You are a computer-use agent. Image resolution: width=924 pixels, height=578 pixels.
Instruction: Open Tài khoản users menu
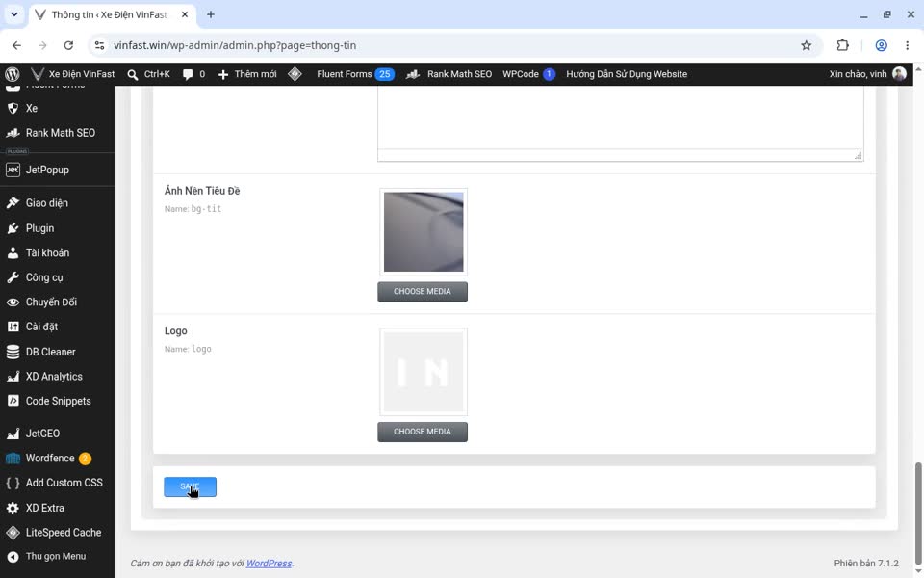click(58, 253)
